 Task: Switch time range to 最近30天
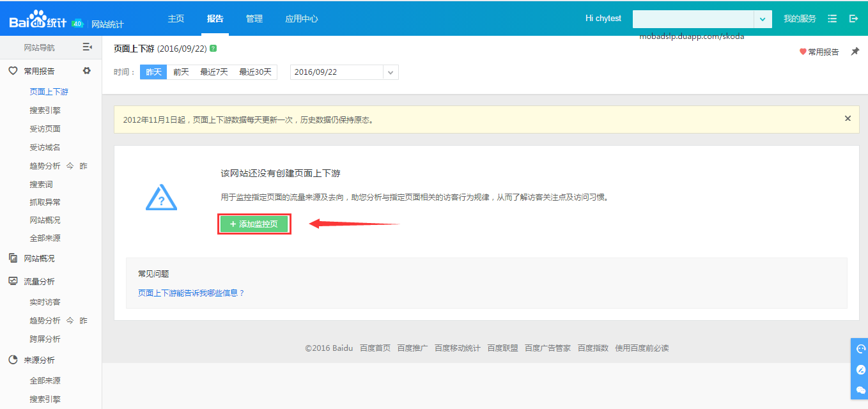point(255,72)
